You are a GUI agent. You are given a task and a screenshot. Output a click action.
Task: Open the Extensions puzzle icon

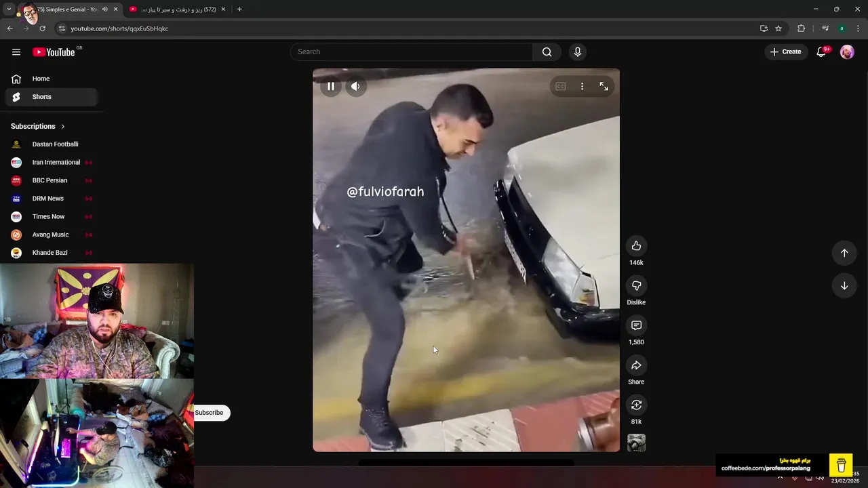point(801,28)
